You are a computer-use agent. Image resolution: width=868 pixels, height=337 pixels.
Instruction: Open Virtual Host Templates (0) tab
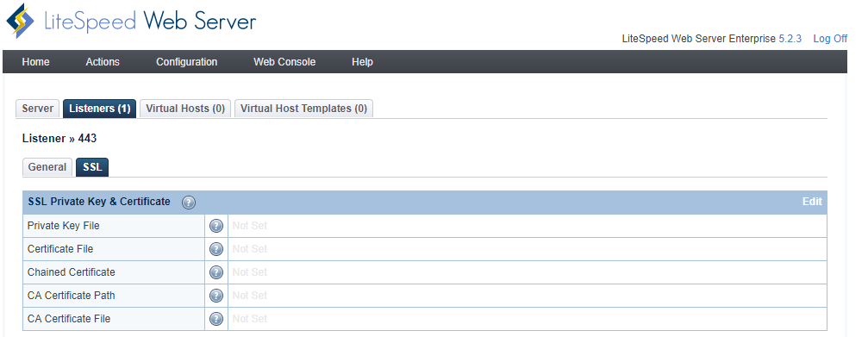click(x=304, y=109)
